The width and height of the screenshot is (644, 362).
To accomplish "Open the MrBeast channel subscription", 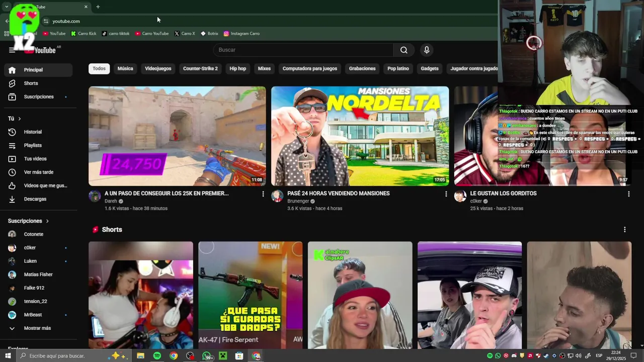I will 38,315.
